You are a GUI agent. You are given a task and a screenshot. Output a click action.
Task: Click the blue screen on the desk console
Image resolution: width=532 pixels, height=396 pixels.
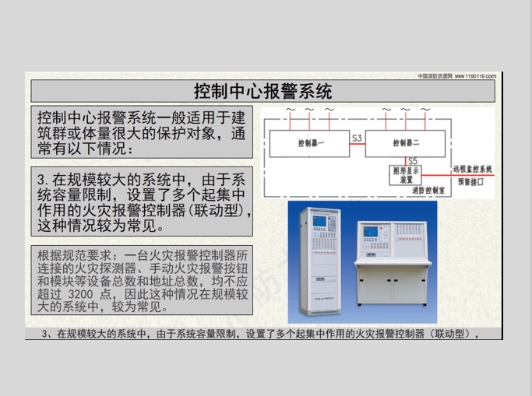click(370, 233)
